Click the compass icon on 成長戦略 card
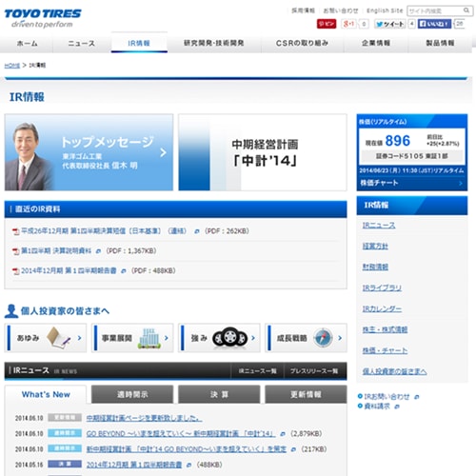 pyautogui.click(x=323, y=338)
